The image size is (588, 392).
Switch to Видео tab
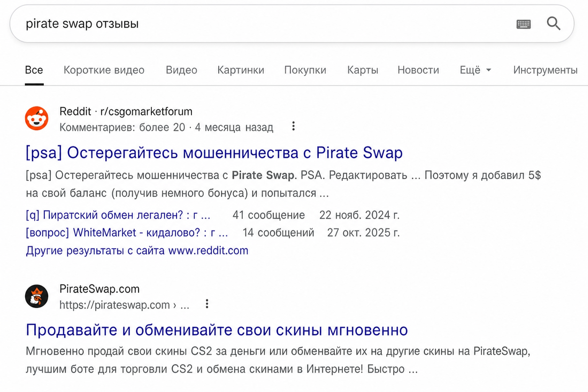(x=181, y=70)
